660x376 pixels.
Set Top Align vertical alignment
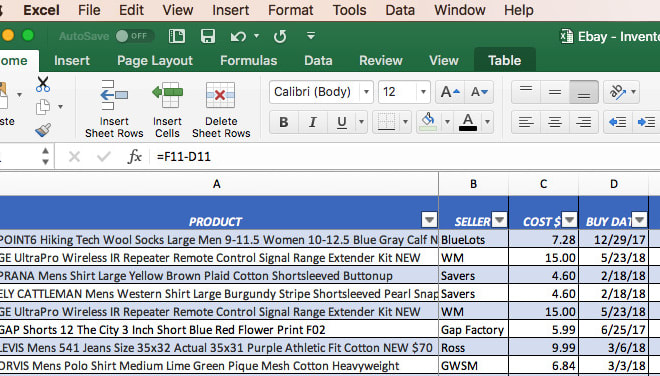click(526, 92)
